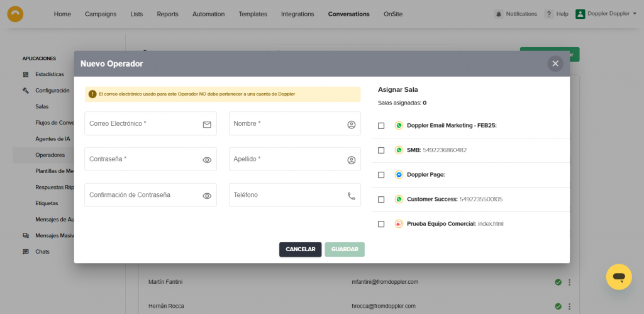Click chat icon of Prueba Equipo Comercial room
The width and height of the screenshot is (644, 314).
(x=399, y=224)
